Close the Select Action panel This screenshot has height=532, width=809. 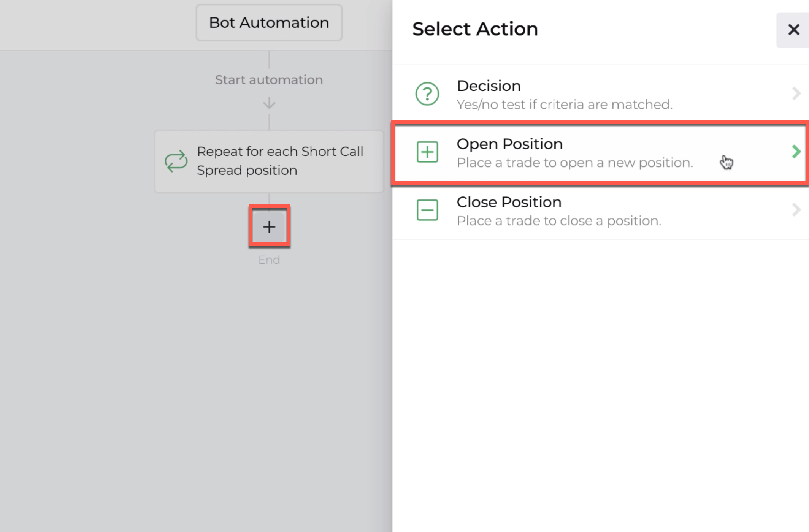point(793,30)
